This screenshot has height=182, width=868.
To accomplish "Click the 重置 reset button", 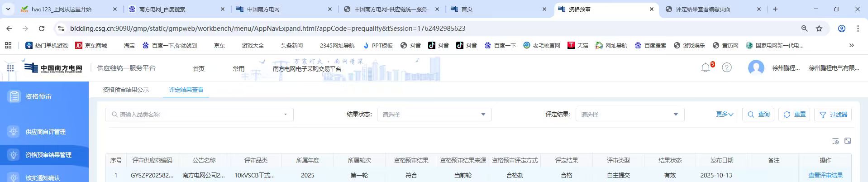I will click(x=794, y=115).
